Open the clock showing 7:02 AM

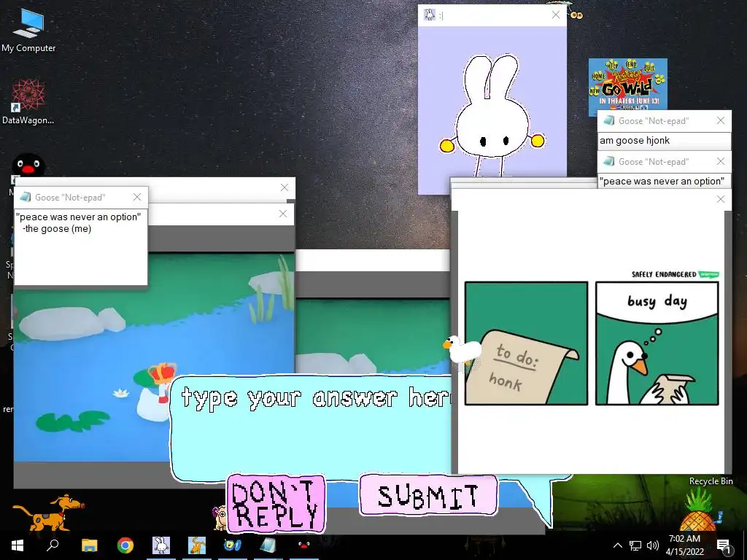(684, 545)
